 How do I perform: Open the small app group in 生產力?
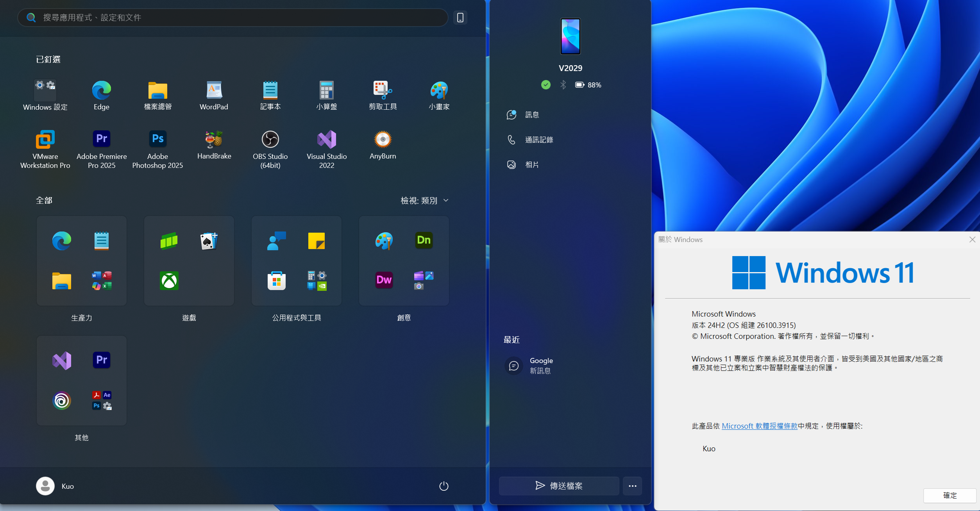(x=102, y=281)
